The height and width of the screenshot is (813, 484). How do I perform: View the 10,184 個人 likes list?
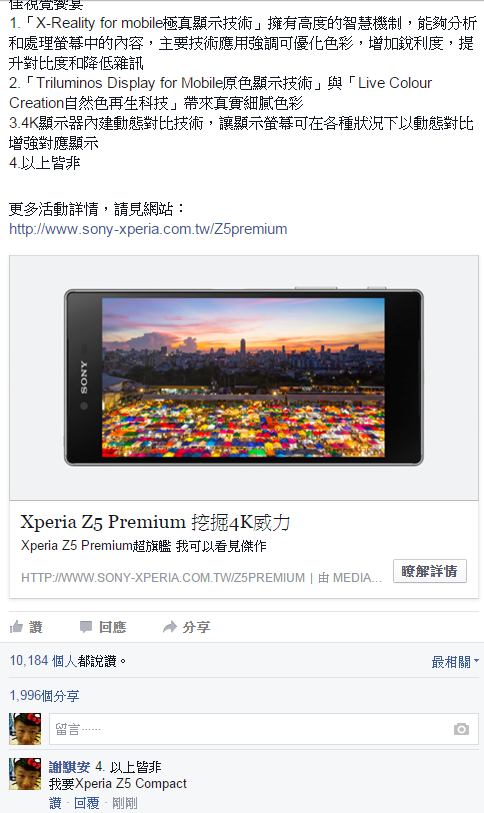point(43,661)
